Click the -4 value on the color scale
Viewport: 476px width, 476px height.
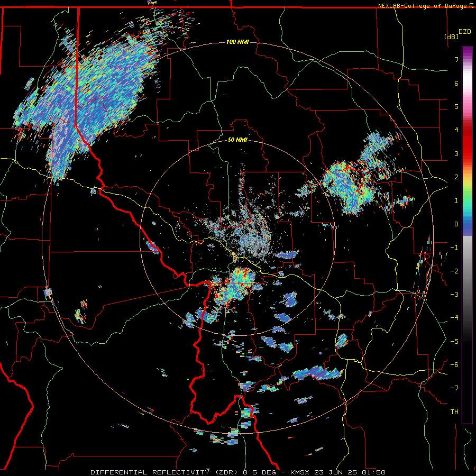pyautogui.click(x=454, y=317)
